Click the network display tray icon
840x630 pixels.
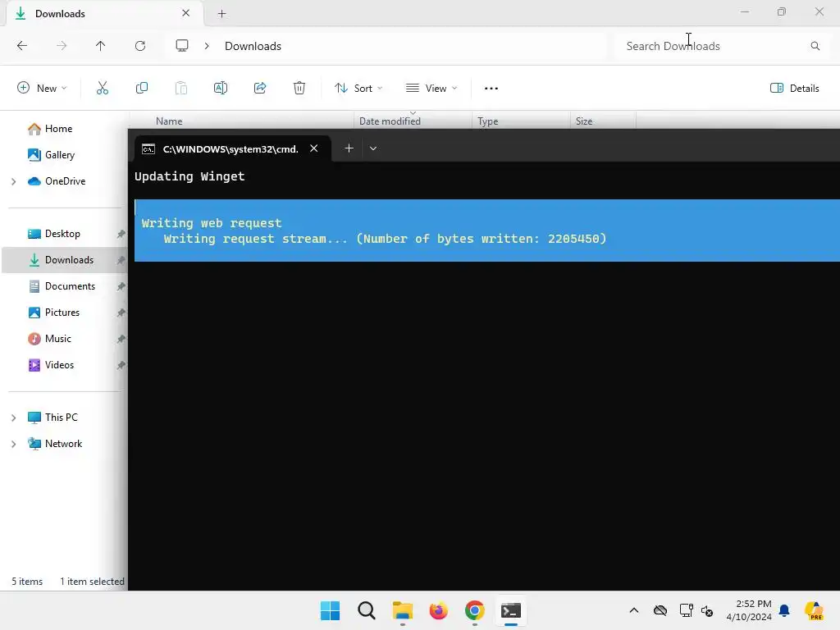tap(687, 610)
